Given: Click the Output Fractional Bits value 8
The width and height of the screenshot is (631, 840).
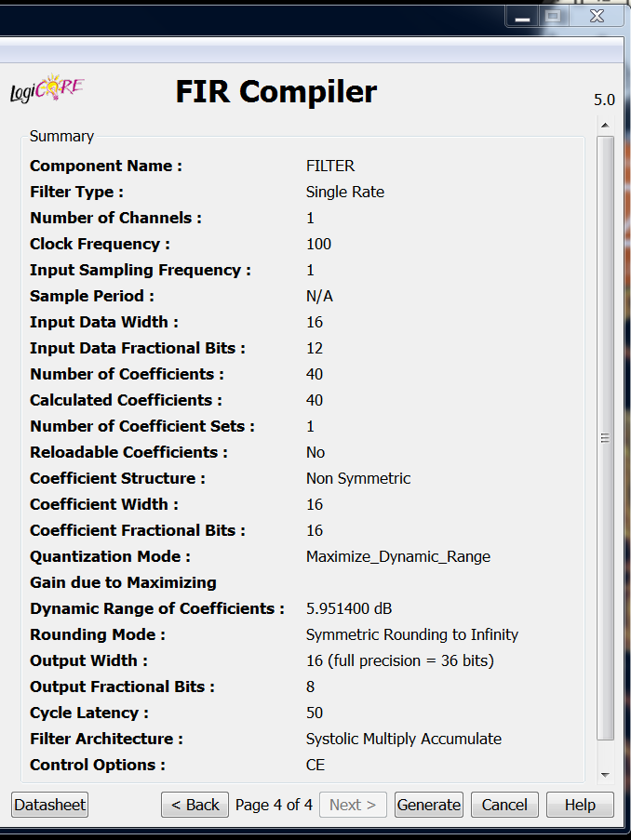Looking at the screenshot, I should (311, 687).
